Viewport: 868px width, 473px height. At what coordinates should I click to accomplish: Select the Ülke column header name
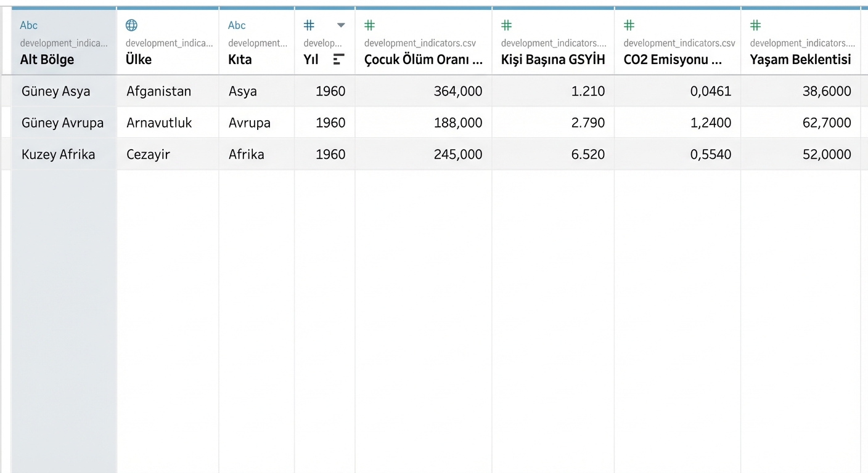click(139, 60)
